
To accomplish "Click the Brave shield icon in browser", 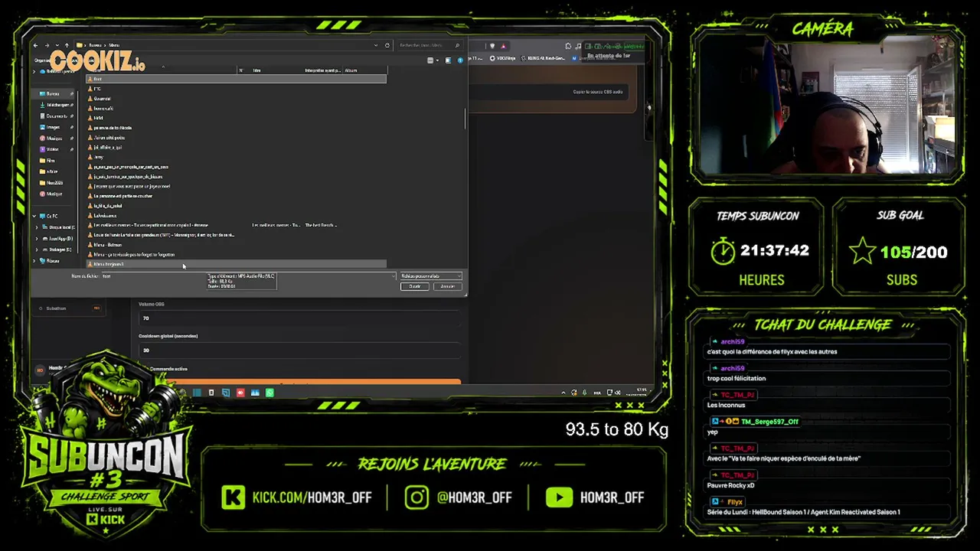I will 492,46.
